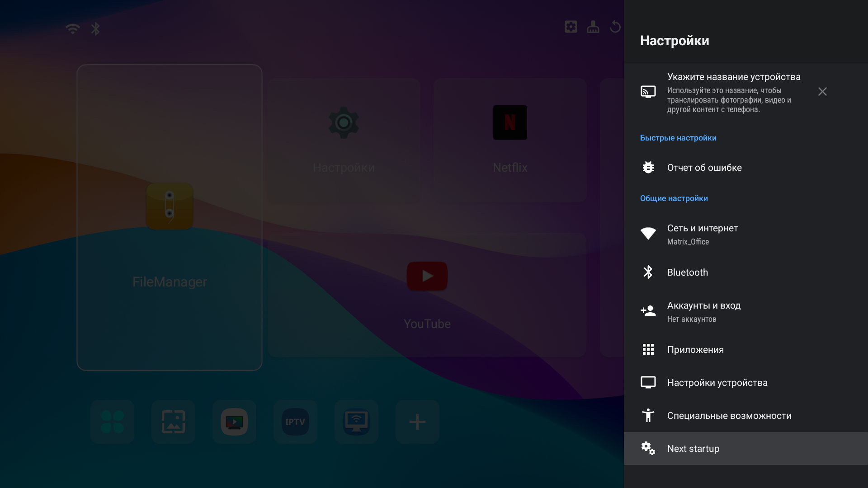Open the Bluetooth settings entry

click(x=687, y=272)
